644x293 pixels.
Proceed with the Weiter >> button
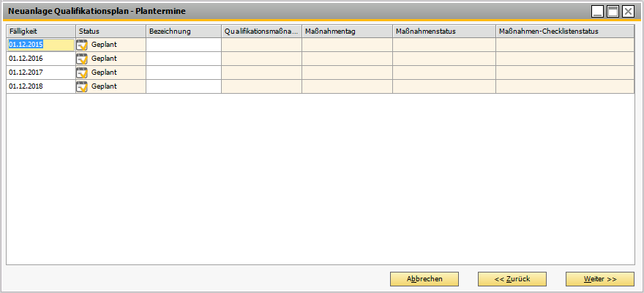pyautogui.click(x=599, y=279)
